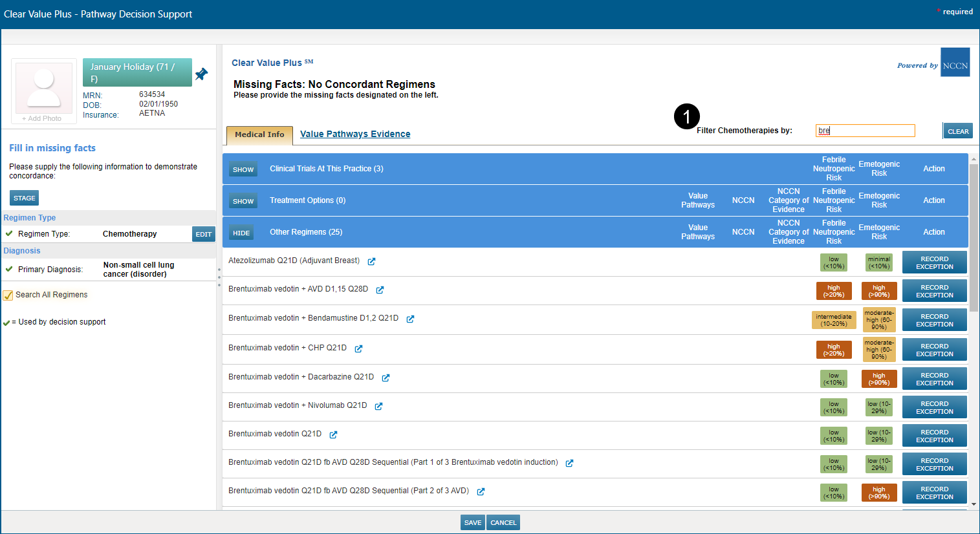
Task: Click the Save button
Action: (472, 522)
